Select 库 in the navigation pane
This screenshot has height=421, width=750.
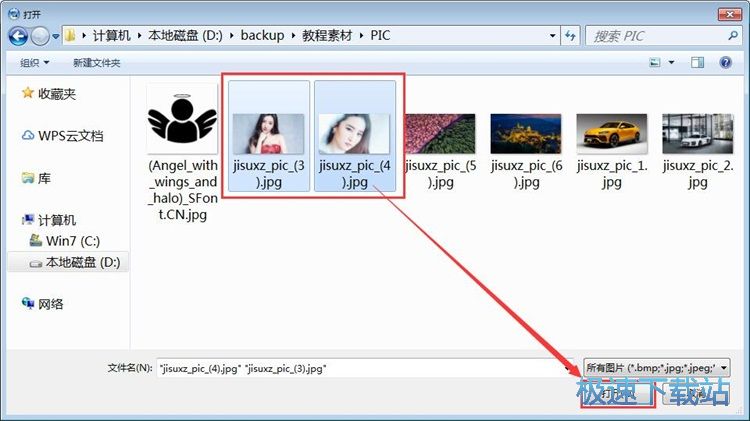[44, 178]
